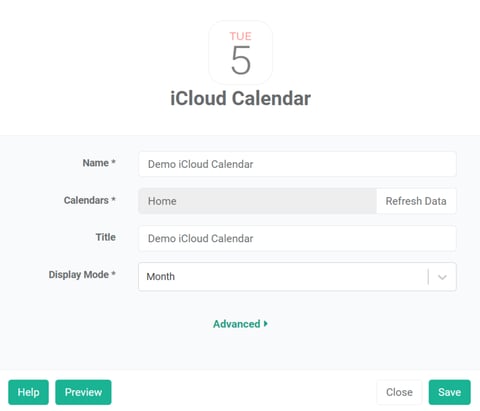Image resolution: width=480 pixels, height=411 pixels.
Task: Select the Home calendars field
Action: coord(257,201)
